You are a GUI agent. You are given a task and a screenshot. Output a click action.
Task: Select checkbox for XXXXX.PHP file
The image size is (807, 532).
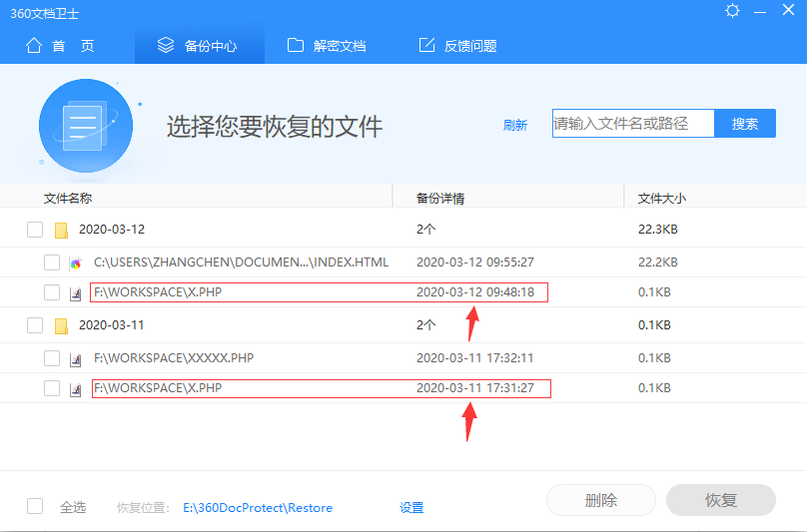(52, 358)
